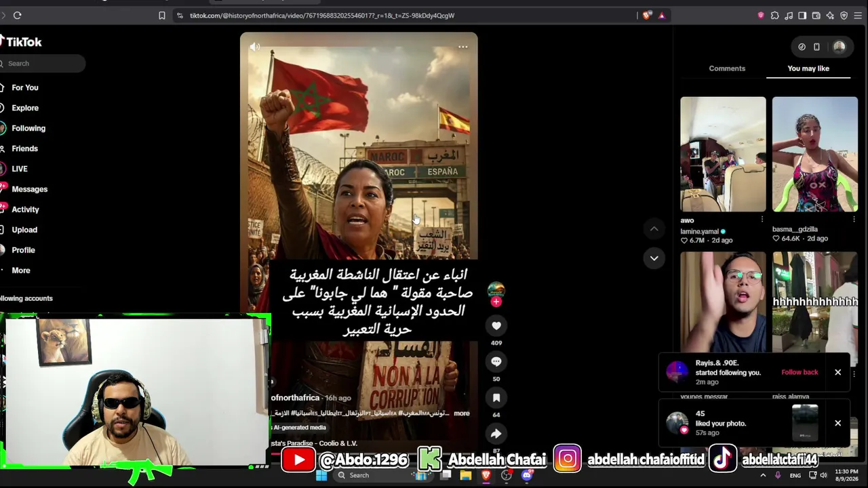Open File Explorer from the taskbar
Viewport: 868px width, 488px height.
click(x=465, y=475)
